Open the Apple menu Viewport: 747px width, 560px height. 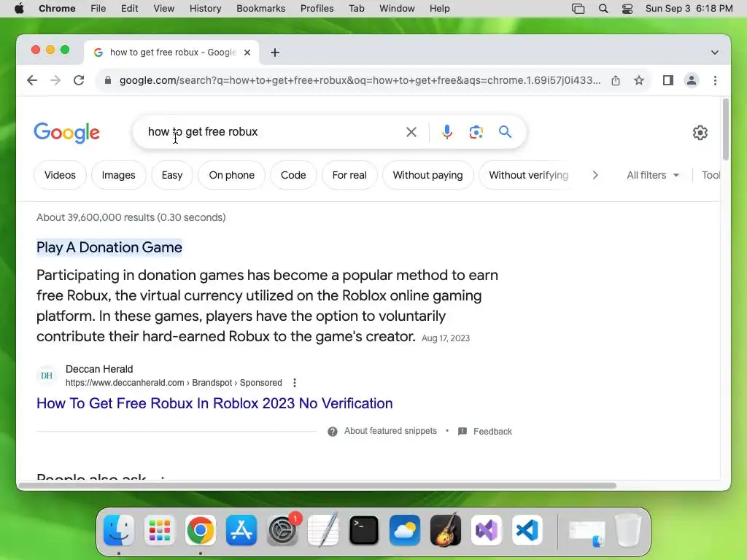click(x=19, y=9)
